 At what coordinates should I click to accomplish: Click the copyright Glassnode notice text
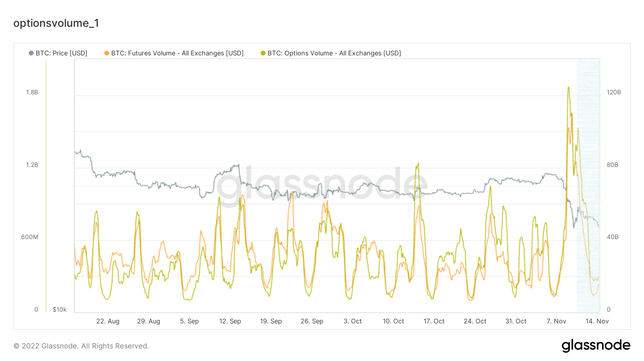[x=81, y=346]
